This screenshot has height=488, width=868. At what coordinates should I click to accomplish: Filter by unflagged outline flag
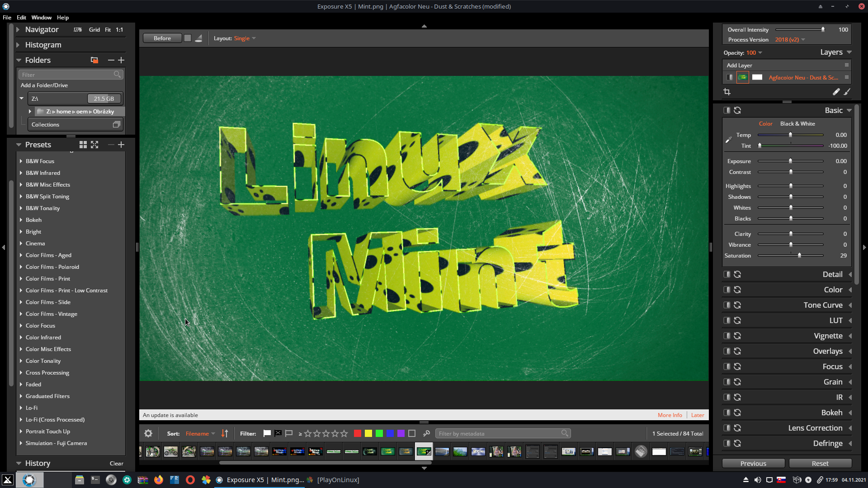pos(289,433)
